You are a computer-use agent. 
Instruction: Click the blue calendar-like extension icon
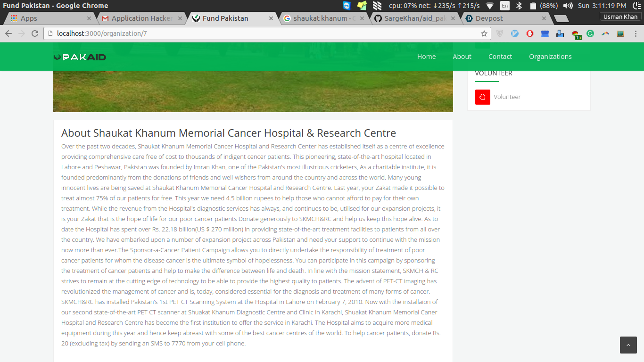click(545, 33)
